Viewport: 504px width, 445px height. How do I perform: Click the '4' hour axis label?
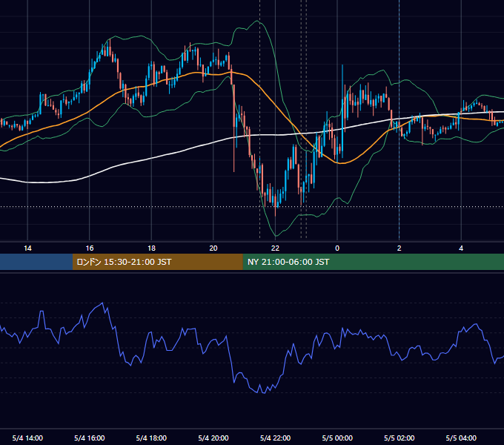coord(461,248)
